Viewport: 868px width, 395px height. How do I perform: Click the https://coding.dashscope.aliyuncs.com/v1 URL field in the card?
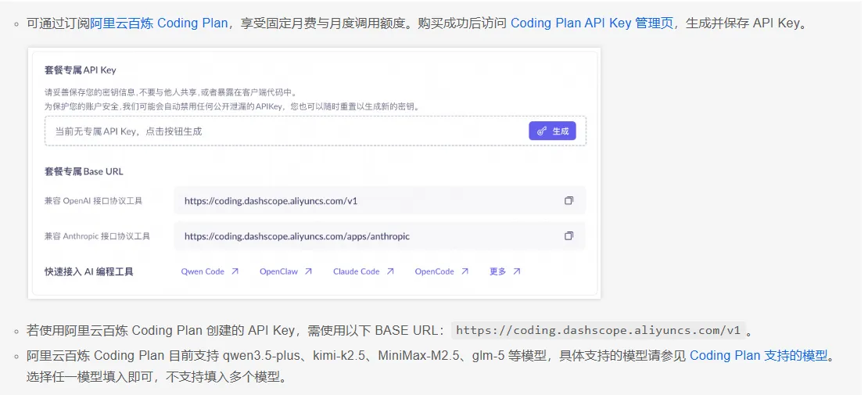click(x=379, y=200)
